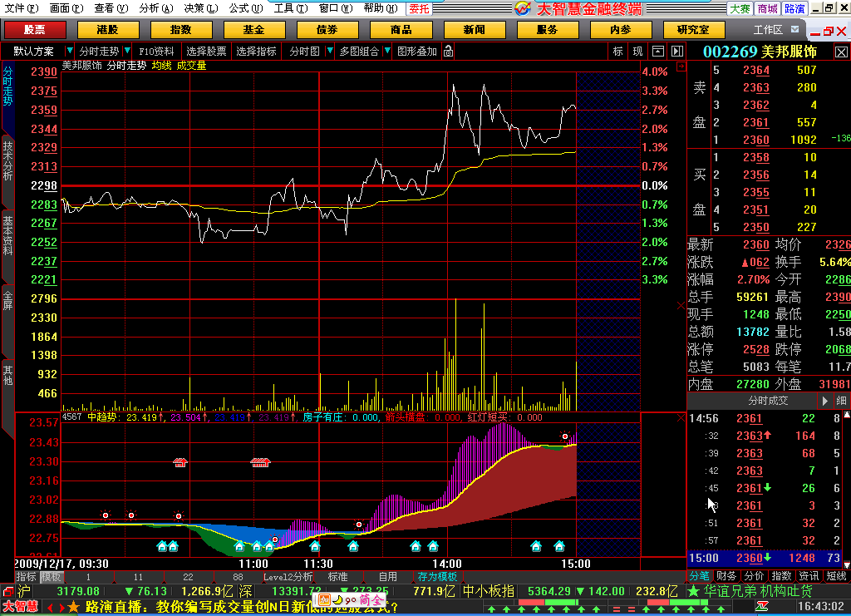851x616 pixels.
Task: Select the 技术分析 vertical side tab
Action: tap(7, 161)
